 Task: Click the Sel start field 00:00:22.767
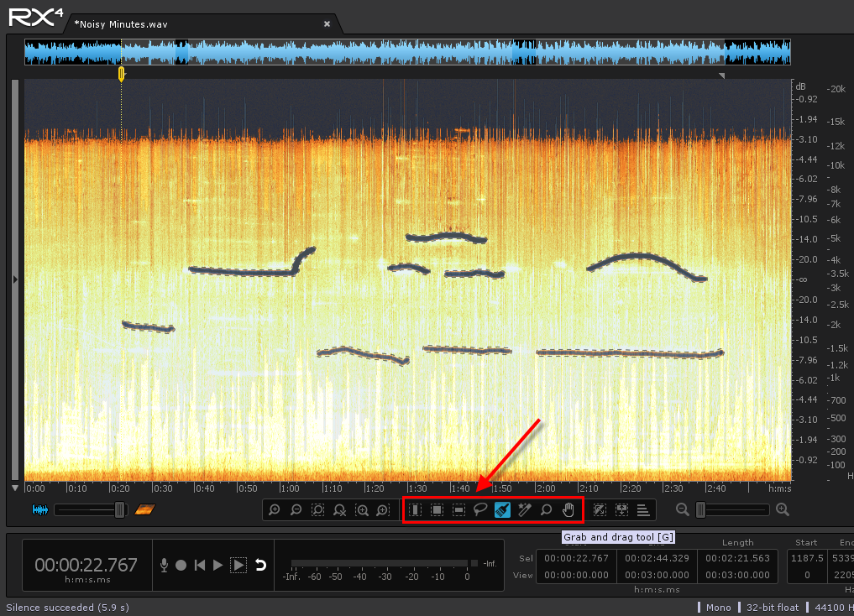tap(576, 558)
